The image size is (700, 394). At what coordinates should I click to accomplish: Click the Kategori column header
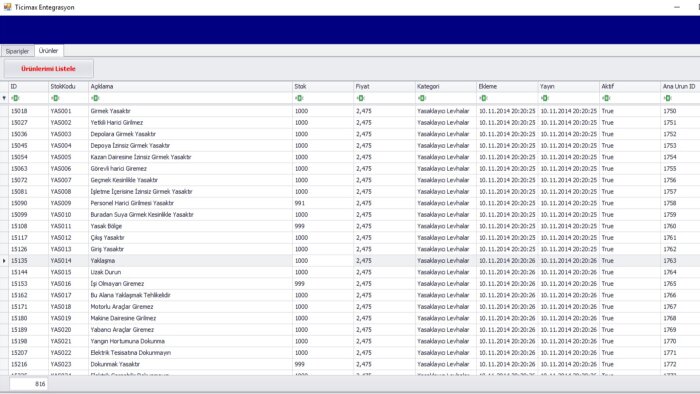tap(446, 87)
